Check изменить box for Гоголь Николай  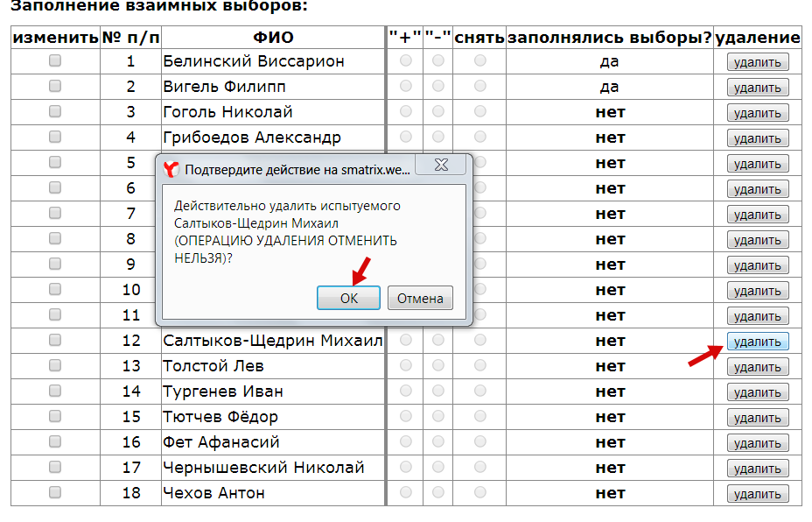coord(55,112)
